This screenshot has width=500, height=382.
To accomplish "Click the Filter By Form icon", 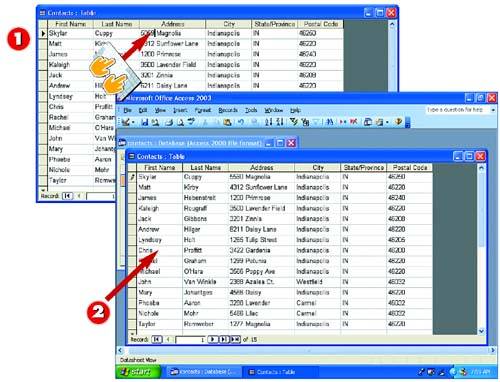I will tap(305, 122).
